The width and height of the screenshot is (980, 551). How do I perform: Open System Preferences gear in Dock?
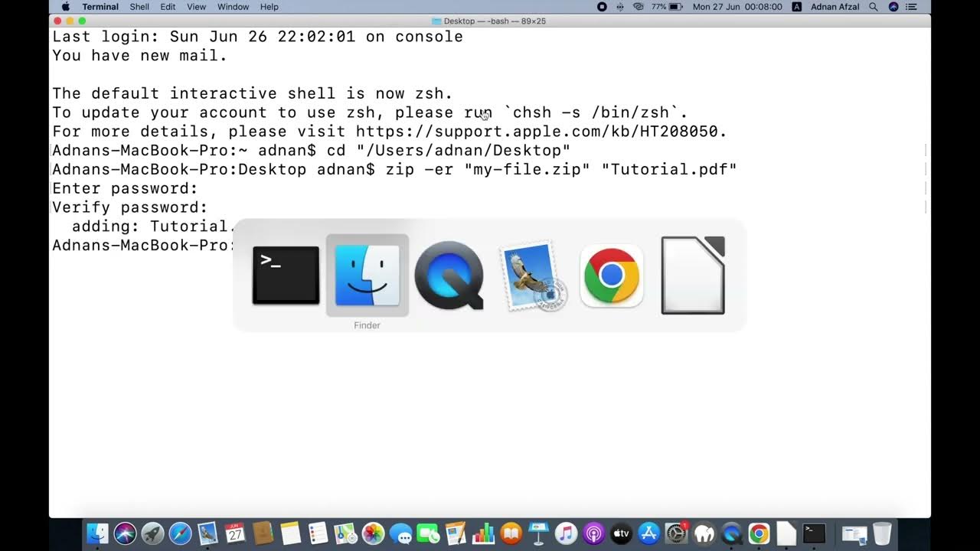pyautogui.click(x=677, y=533)
